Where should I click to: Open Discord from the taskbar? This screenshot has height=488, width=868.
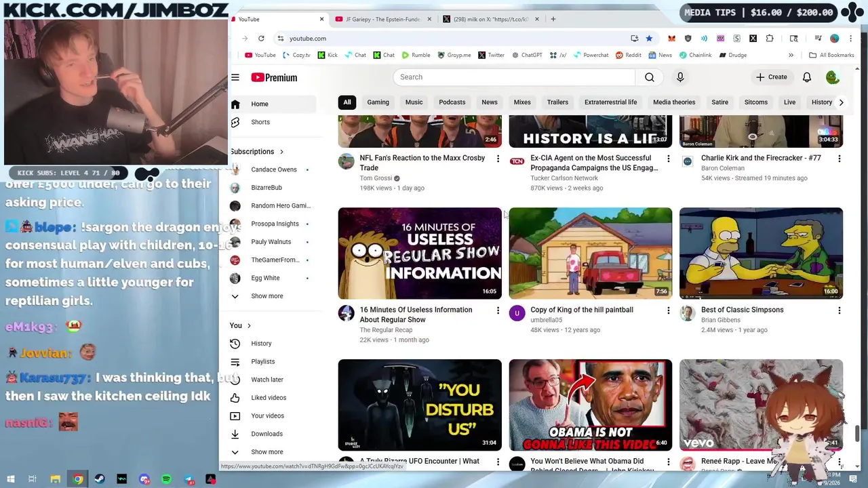[x=144, y=479]
